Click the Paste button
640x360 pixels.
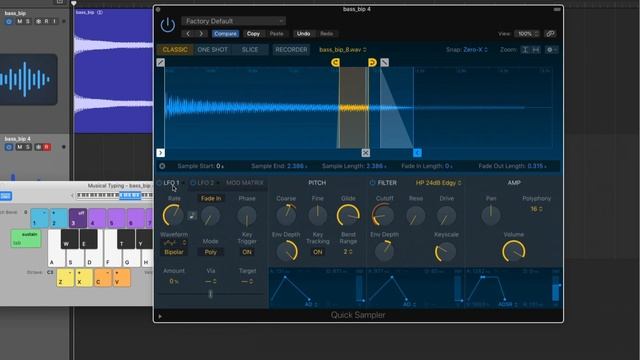point(276,34)
